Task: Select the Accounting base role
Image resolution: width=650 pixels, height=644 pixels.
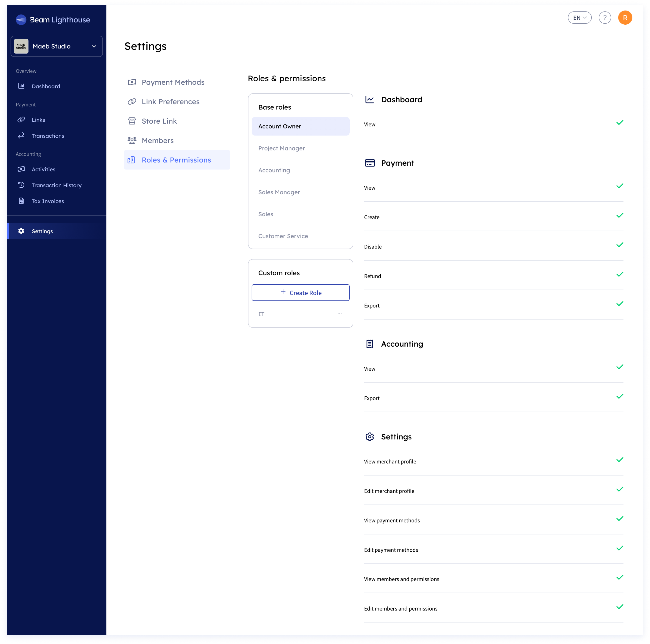Action: (x=300, y=170)
